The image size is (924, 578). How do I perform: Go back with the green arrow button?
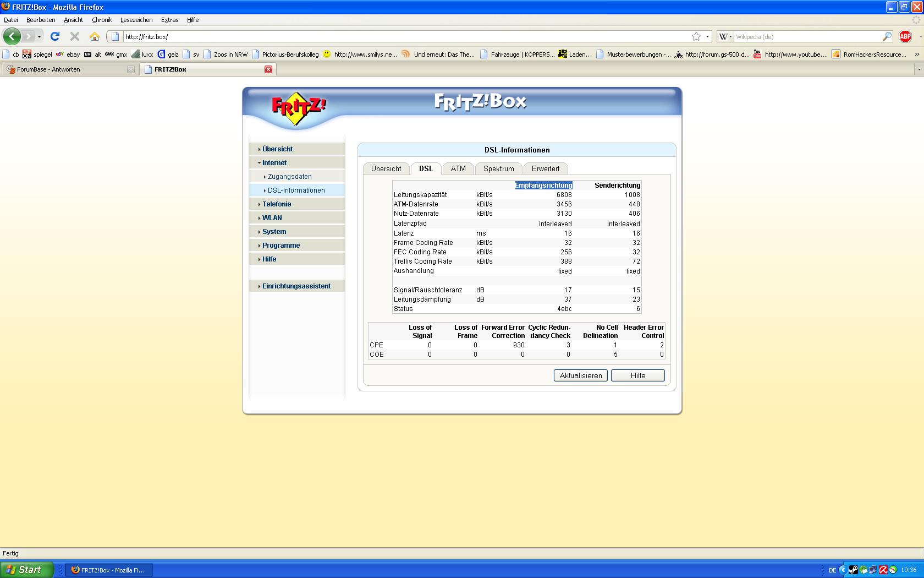point(12,36)
